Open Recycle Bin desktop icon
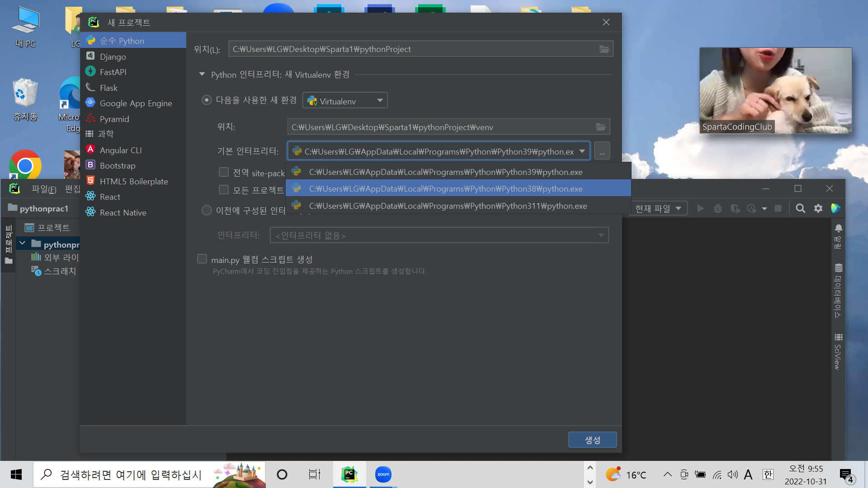This screenshot has height=488, width=868. (x=25, y=99)
